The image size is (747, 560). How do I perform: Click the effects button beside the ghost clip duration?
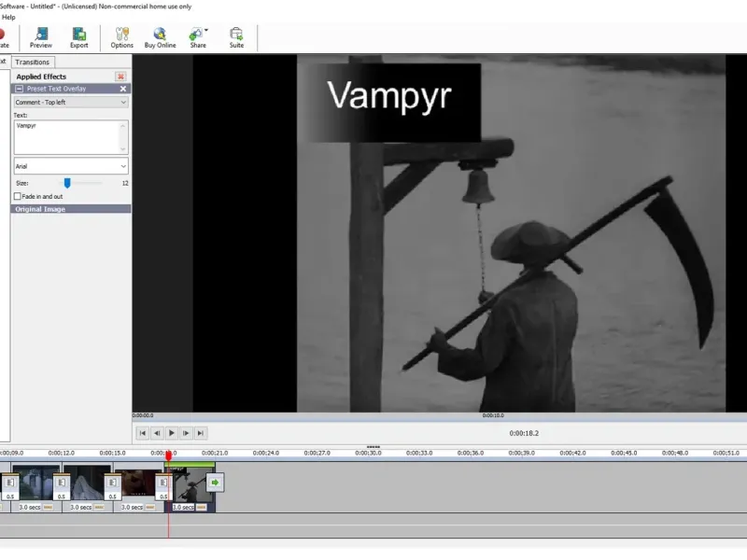coord(99,507)
